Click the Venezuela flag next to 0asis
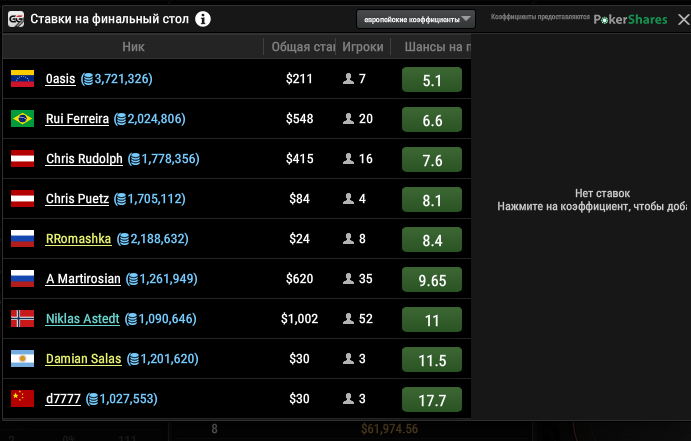Viewport: 691px width, 441px height. 22,79
